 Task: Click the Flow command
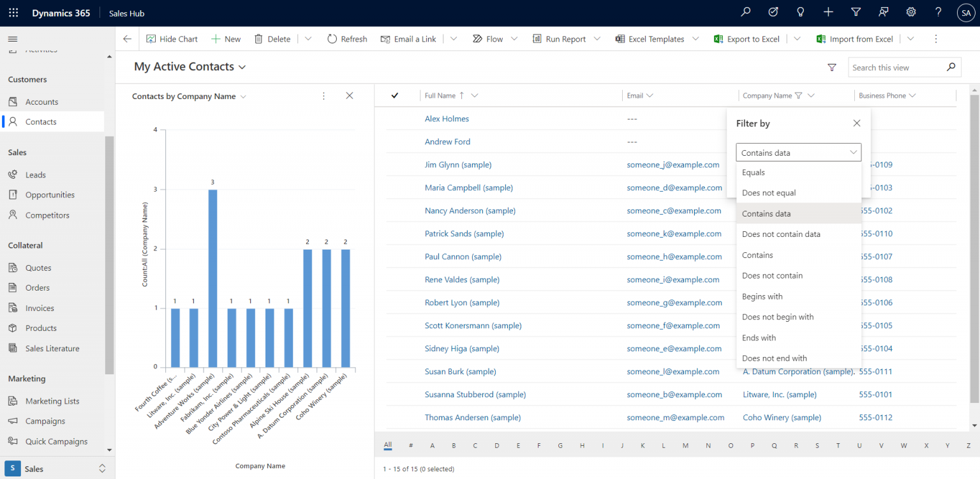pos(487,39)
